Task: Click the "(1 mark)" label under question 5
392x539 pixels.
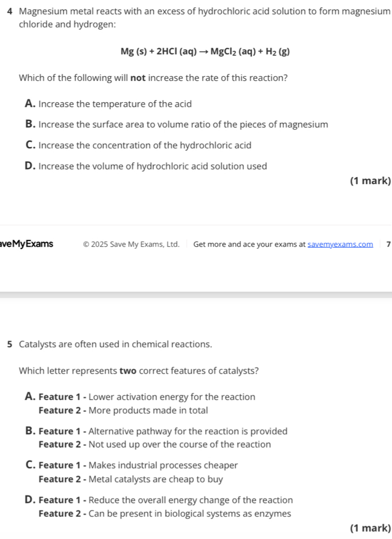Action: (x=370, y=528)
